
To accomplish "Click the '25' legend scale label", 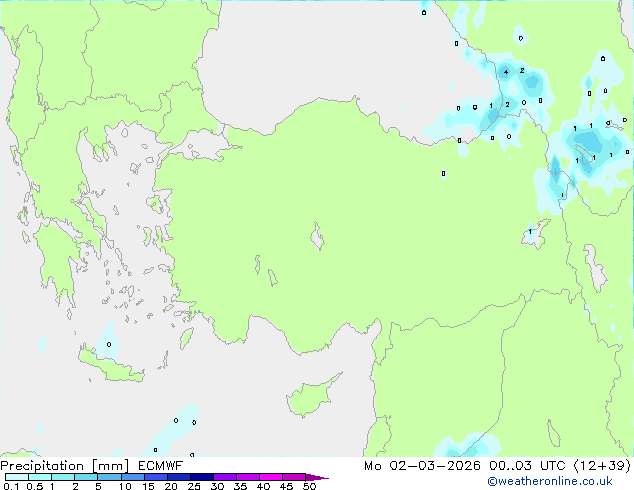I will tap(194, 486).
